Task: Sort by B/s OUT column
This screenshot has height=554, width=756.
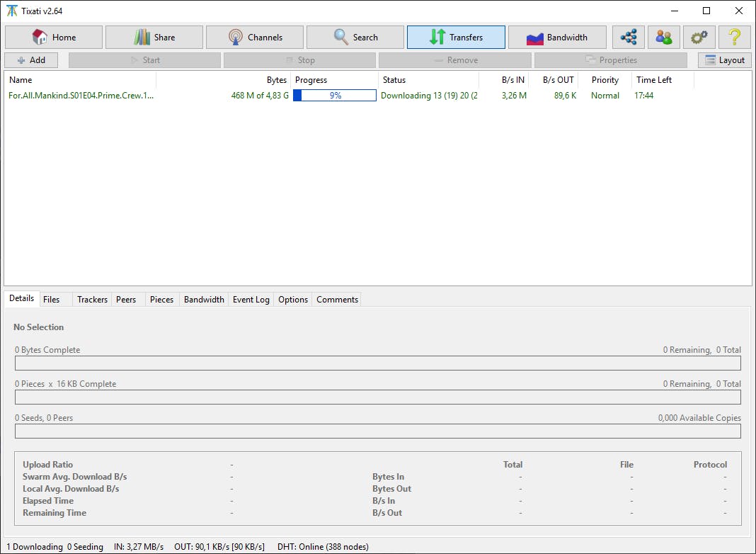Action: 554,80
